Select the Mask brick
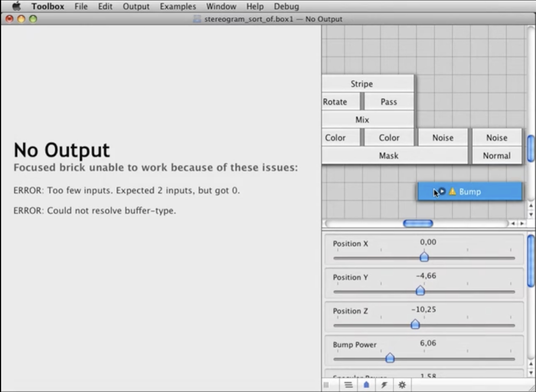The height and width of the screenshot is (392, 536). click(389, 156)
